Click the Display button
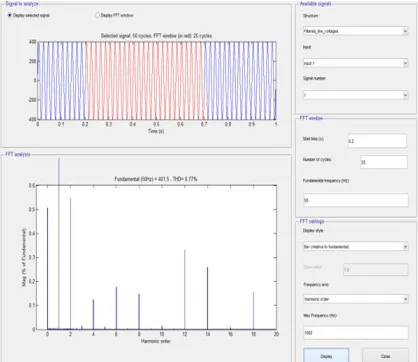Image resolution: width=418 pixels, height=362 pixels. pyautogui.click(x=326, y=356)
